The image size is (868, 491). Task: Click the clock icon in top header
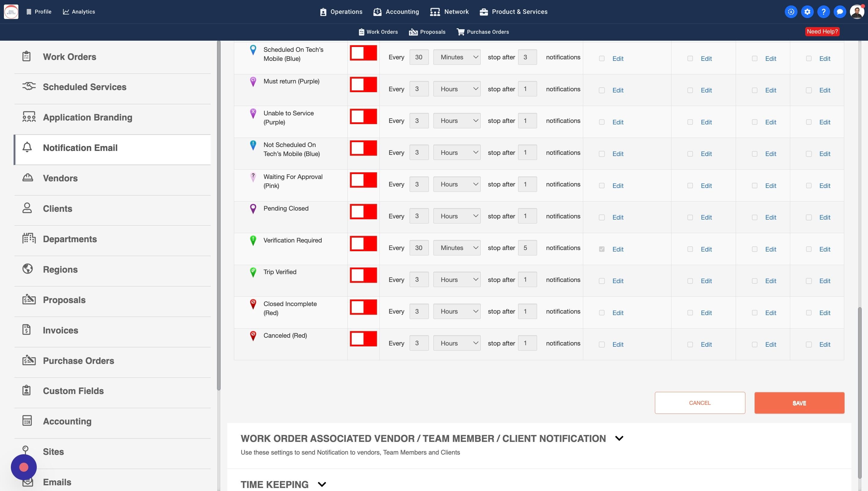point(791,12)
